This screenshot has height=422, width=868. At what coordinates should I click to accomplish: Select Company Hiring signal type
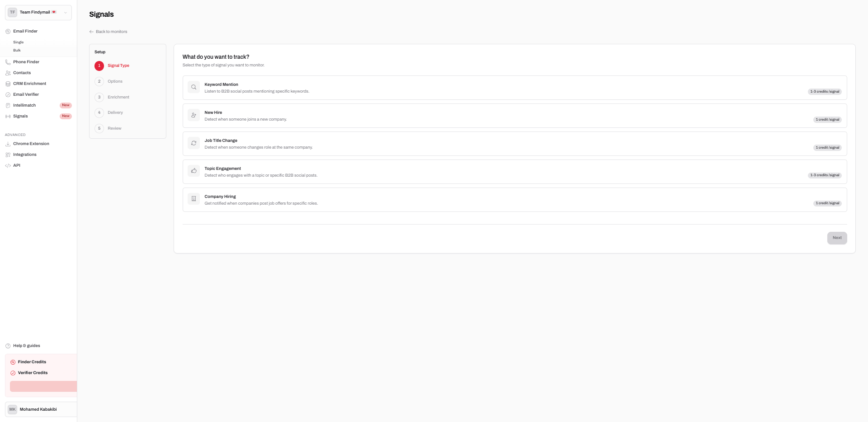click(514, 200)
